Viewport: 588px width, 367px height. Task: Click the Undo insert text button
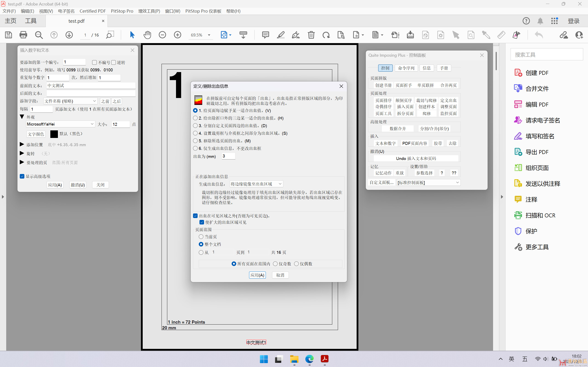click(x=416, y=159)
